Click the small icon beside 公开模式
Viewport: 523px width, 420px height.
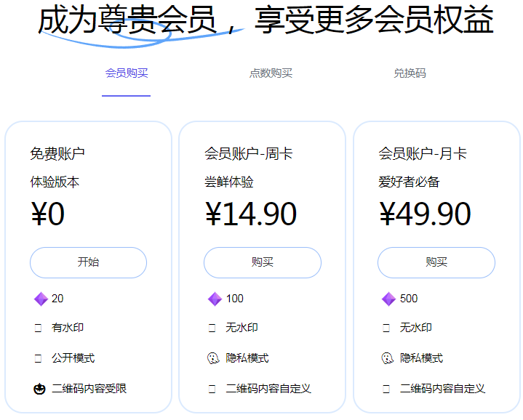click(38, 358)
